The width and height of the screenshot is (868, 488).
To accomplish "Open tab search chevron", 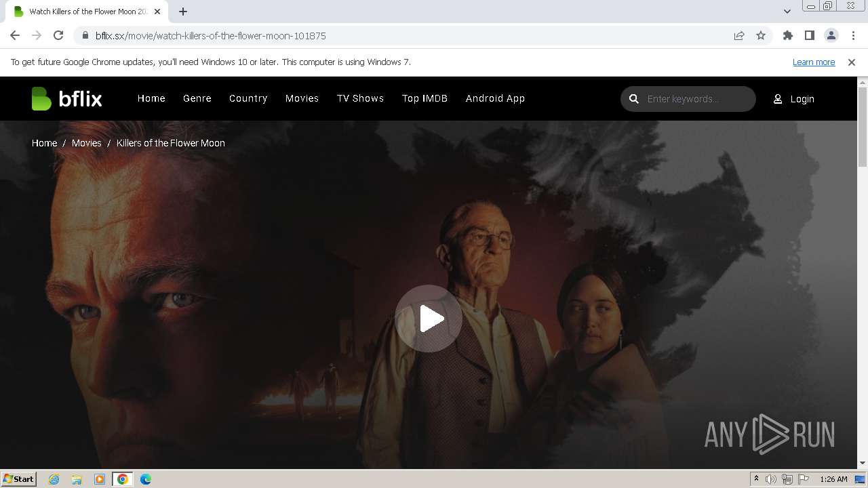I will pyautogui.click(x=787, y=12).
